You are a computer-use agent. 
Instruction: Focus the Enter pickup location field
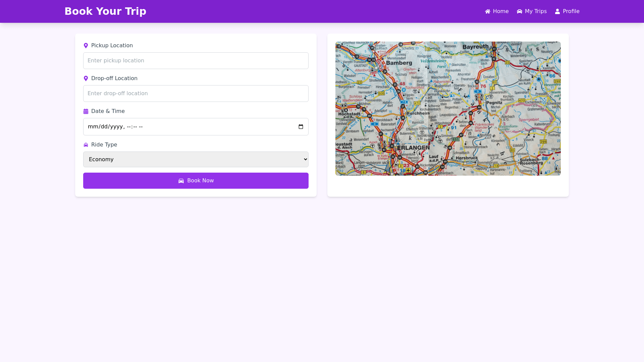[x=196, y=61]
